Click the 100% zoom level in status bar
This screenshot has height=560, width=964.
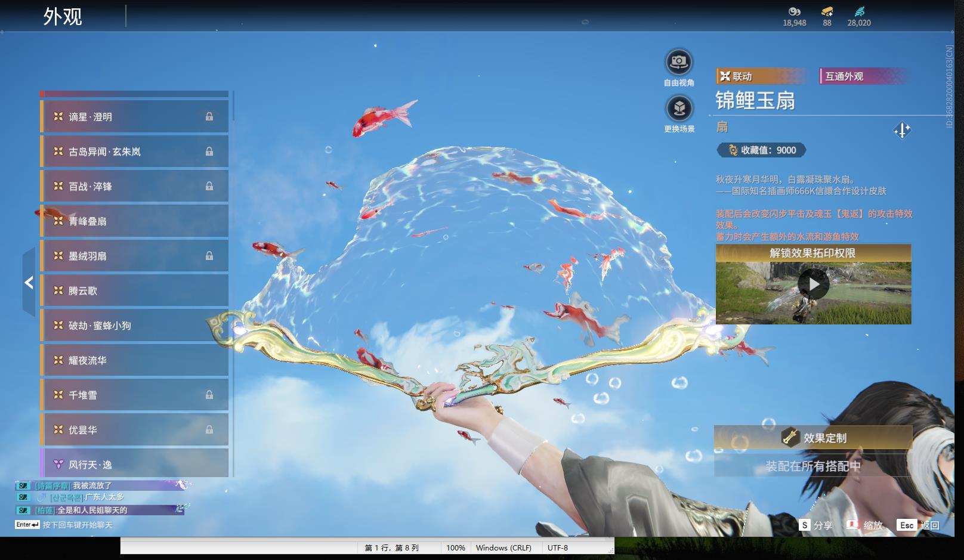[456, 547]
